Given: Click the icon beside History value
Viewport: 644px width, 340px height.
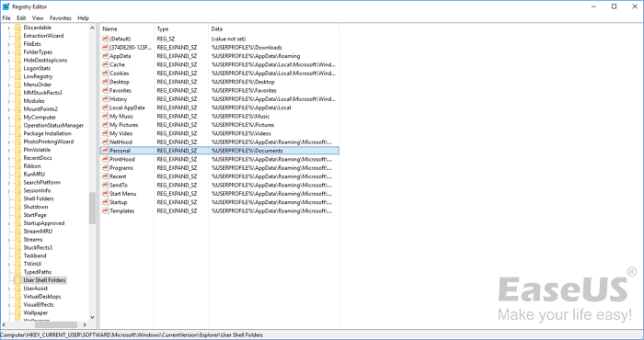Looking at the screenshot, I should pos(105,99).
